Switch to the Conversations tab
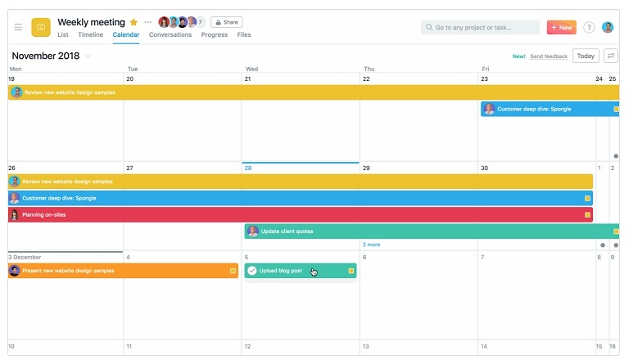Viewport: 629px width, 364px height. pos(170,35)
